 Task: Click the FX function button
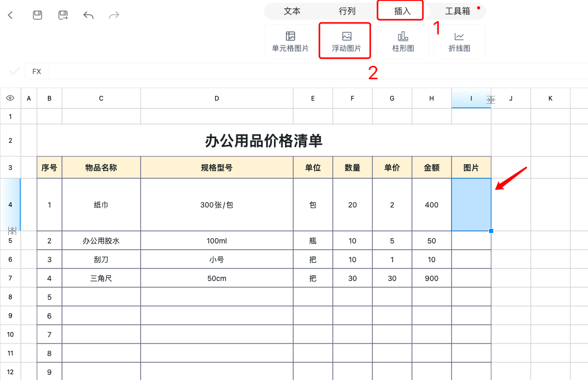[x=37, y=71]
